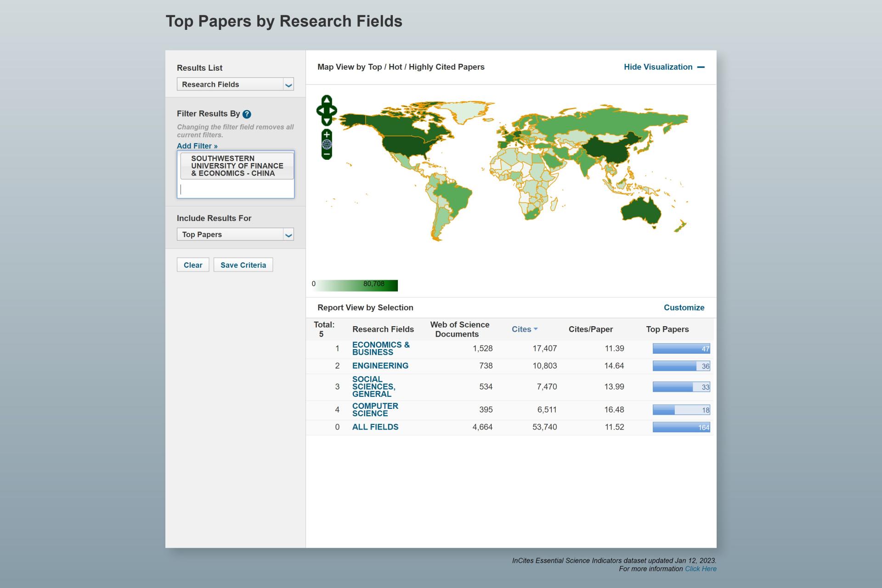
Task: Pan the map down with the down arrow
Action: [327, 121]
